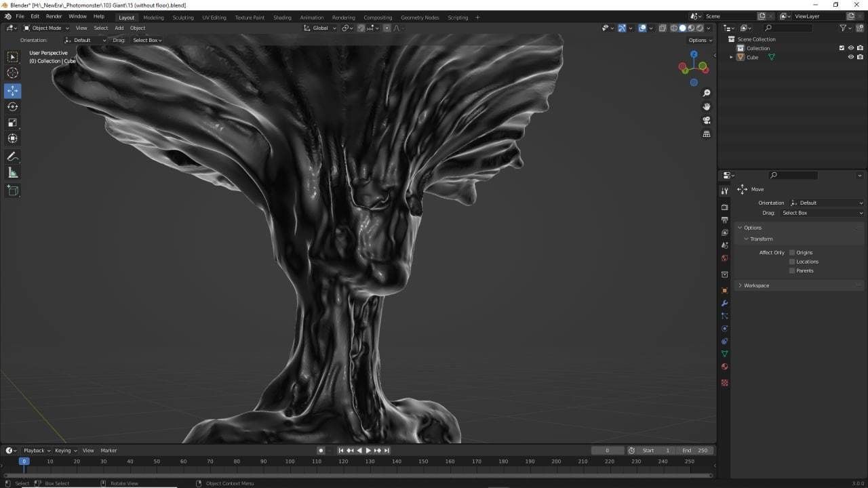The image size is (868, 488).
Task: Activate the Cursor tool
Action: [x=12, y=73]
